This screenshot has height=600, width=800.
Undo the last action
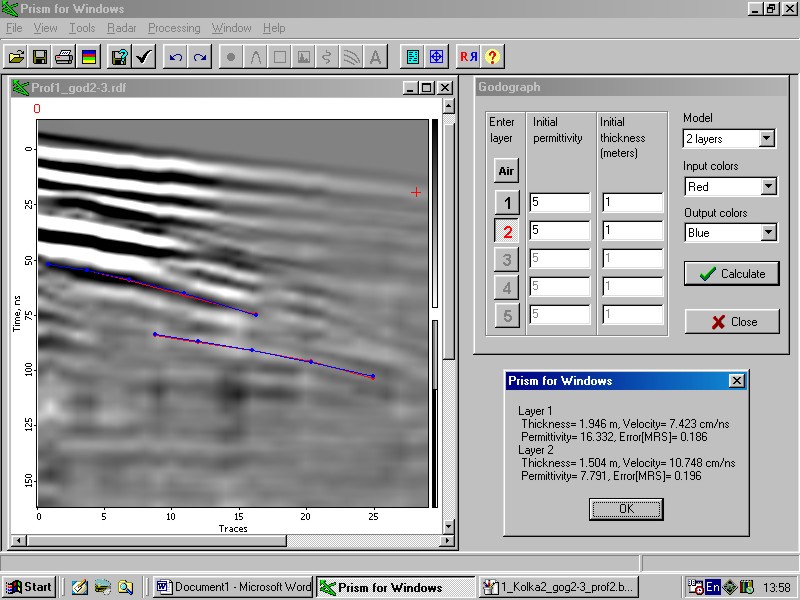pyautogui.click(x=176, y=57)
